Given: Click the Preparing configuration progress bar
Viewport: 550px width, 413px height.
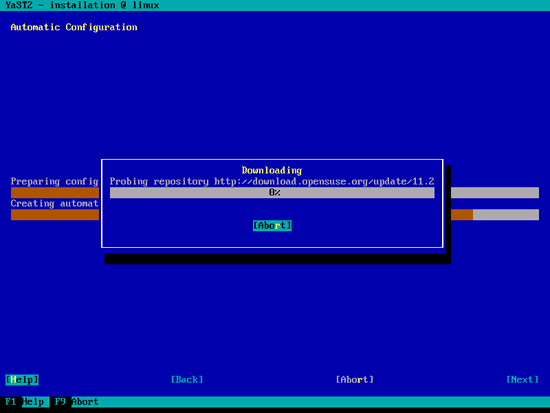Looking at the screenshot, I should (x=275, y=193).
